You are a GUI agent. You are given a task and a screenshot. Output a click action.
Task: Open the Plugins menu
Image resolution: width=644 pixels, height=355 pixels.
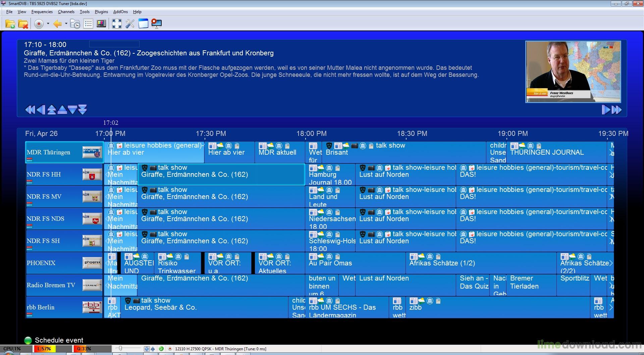click(x=101, y=11)
